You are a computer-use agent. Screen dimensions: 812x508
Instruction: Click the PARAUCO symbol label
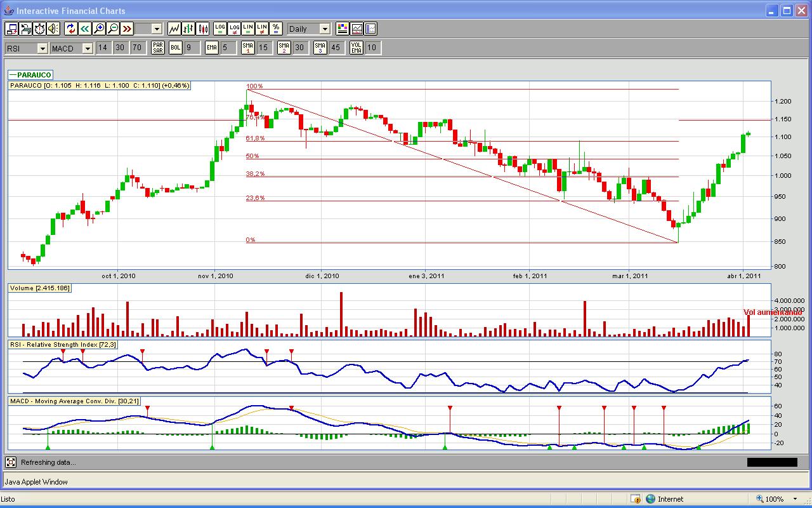34,75
